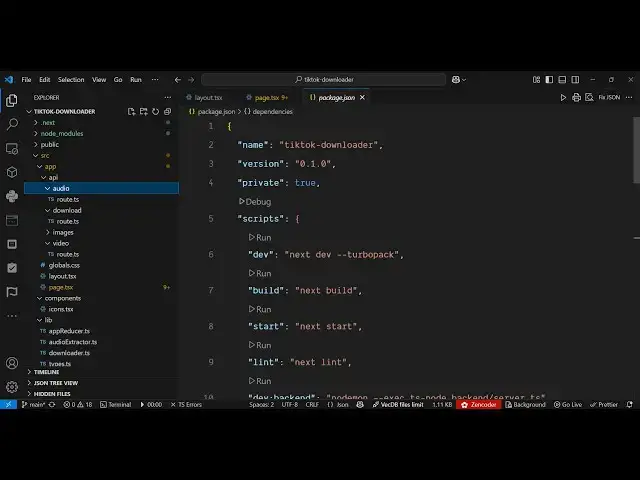Open the Selection menu
This screenshot has height=480, width=640.
pos(71,80)
